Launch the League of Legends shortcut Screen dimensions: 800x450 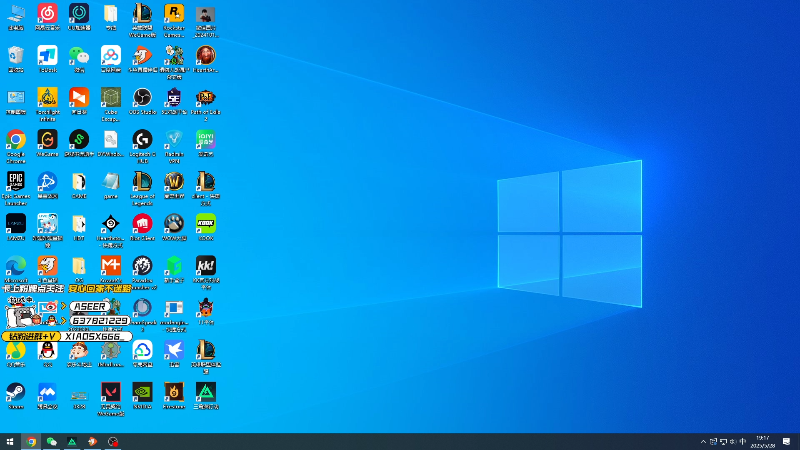(x=142, y=189)
